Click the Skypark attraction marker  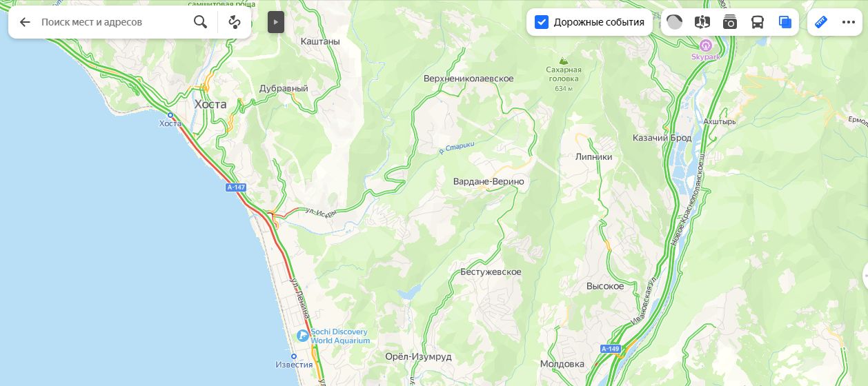point(705,45)
